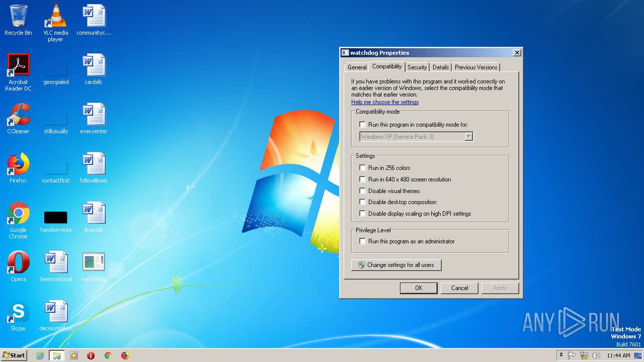Launch Firefox desktop shortcut
The height and width of the screenshot is (362, 644).
click(18, 168)
